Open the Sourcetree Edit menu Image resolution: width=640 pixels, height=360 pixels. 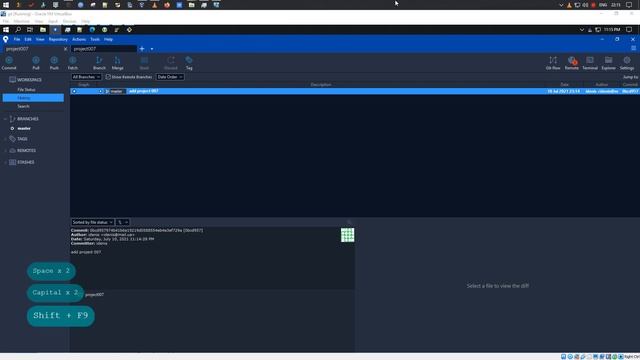tap(28, 39)
